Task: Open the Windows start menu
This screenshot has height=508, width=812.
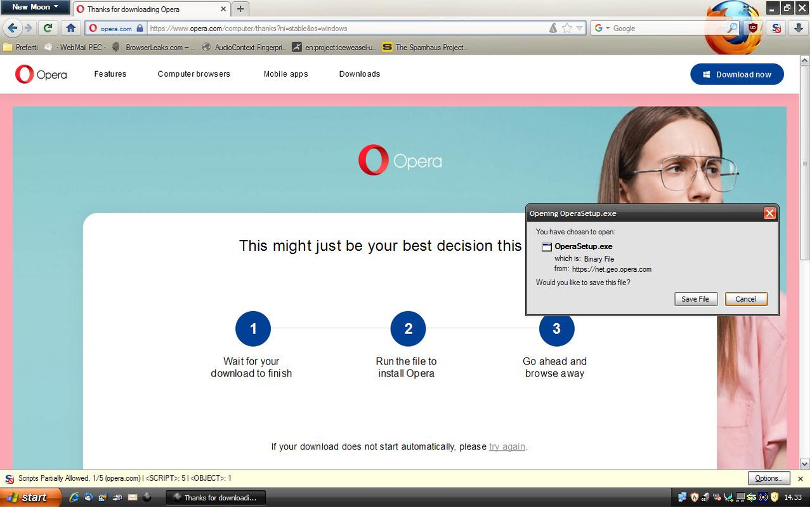Action: pyautogui.click(x=30, y=498)
